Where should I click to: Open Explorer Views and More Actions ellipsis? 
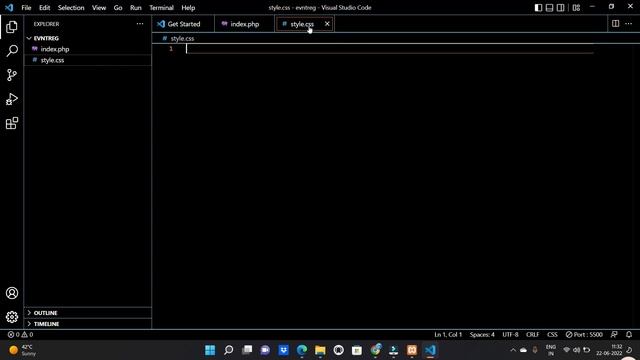pos(140,24)
